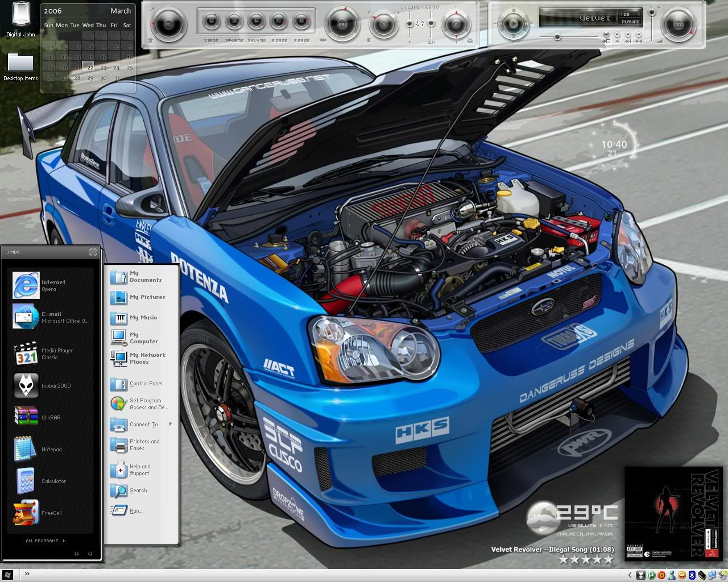This screenshot has height=582, width=728.
Task: Open the Desktop items folder icon
Action: point(20,67)
